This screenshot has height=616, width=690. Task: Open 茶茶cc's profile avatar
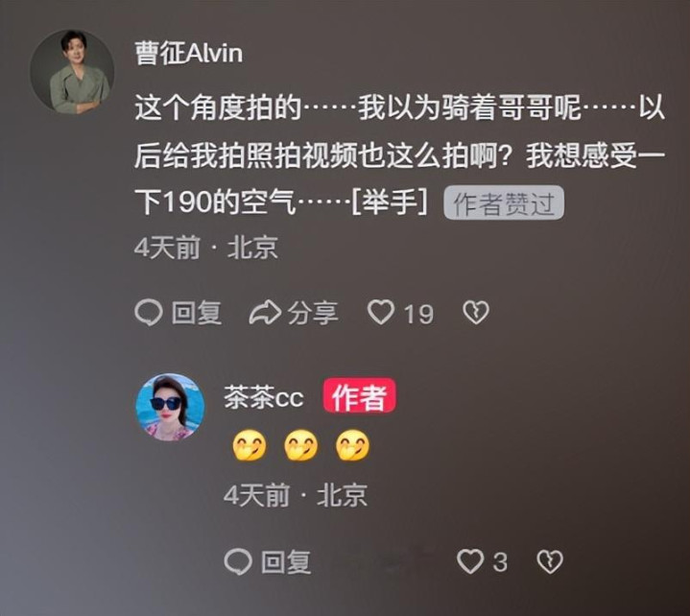(x=170, y=408)
